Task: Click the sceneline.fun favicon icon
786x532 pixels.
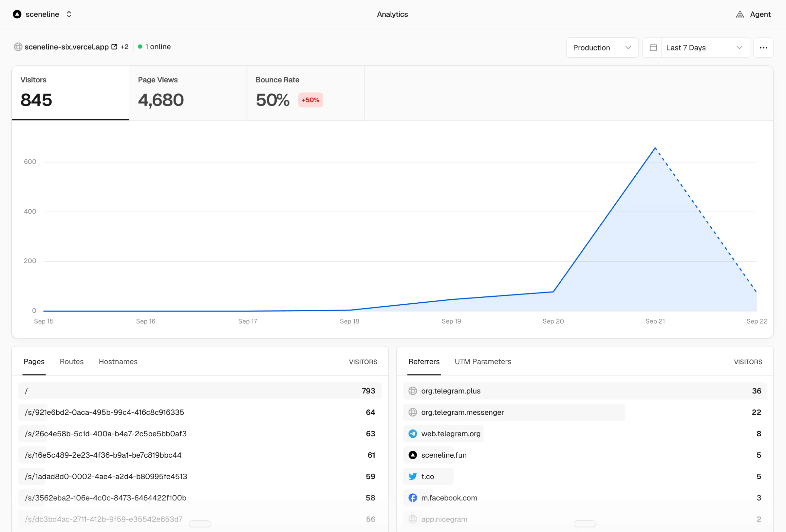Action: coord(413,455)
